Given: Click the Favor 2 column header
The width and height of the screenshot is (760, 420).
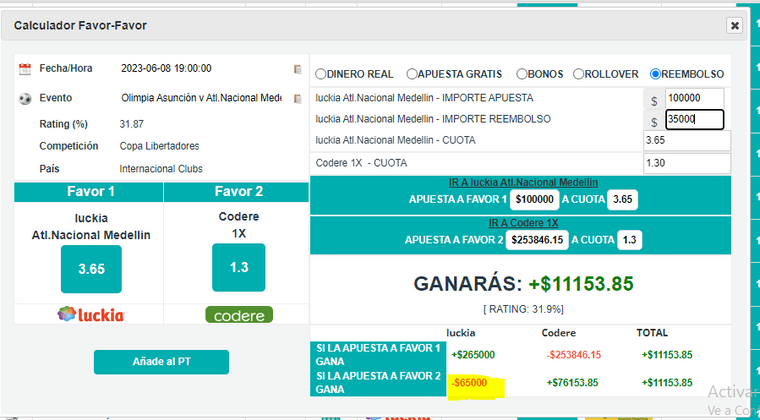Looking at the screenshot, I should 238,192.
